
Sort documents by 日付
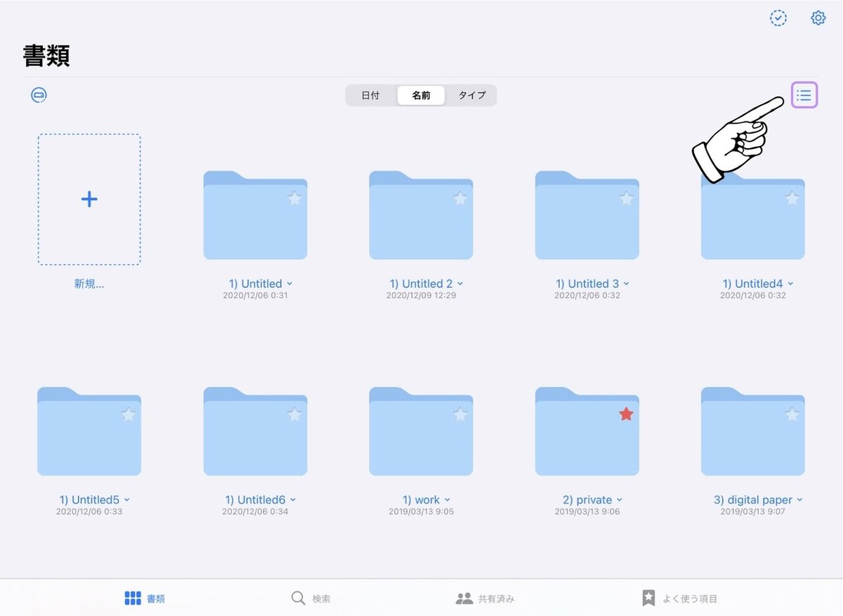(370, 95)
